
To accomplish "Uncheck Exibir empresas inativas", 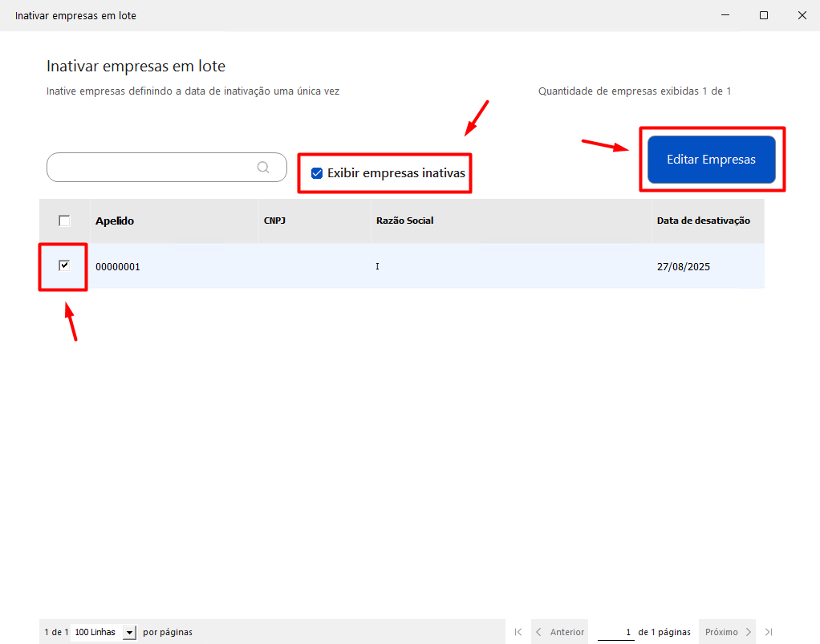I will (317, 173).
